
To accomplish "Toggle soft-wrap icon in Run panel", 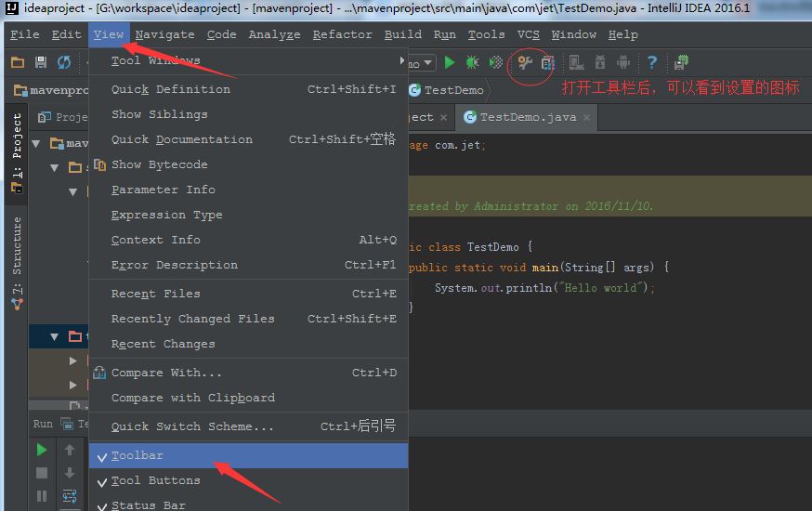I will (x=70, y=496).
